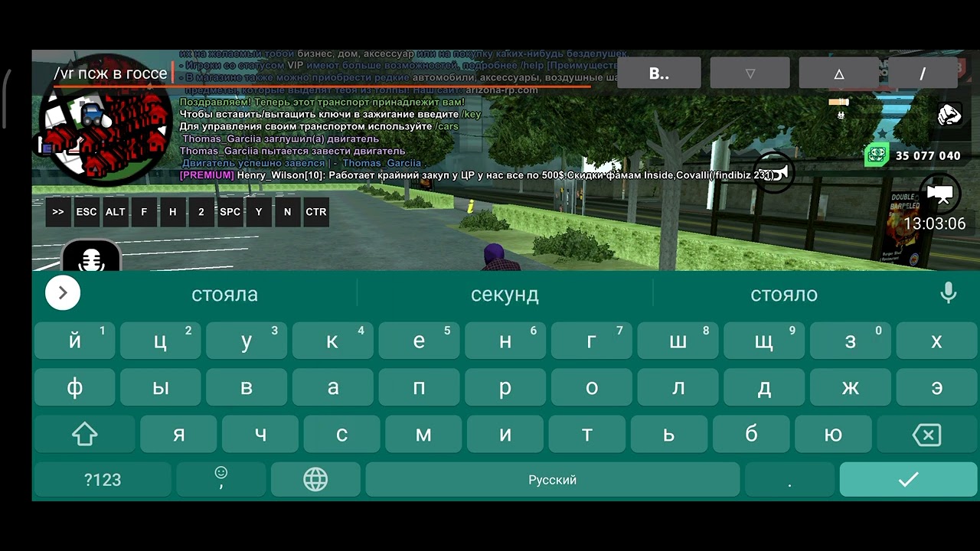The width and height of the screenshot is (980, 551).
Task: Tap the ч key
Action: (x=260, y=435)
